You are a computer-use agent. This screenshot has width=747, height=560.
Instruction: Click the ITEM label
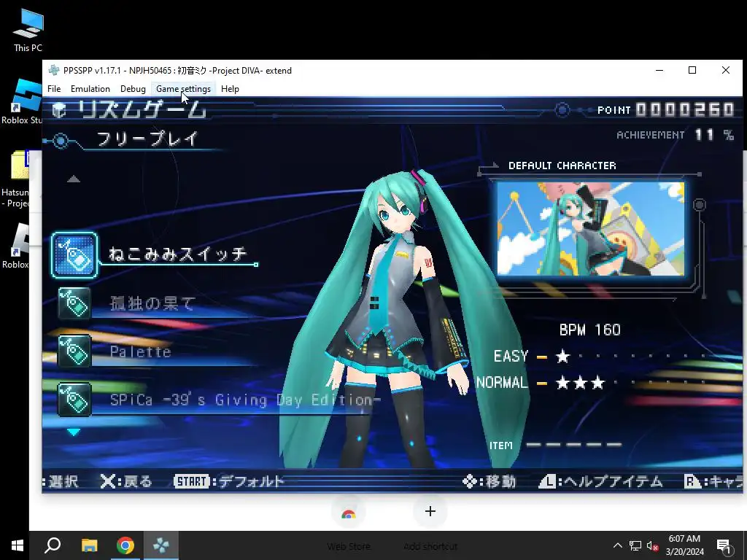click(500, 446)
